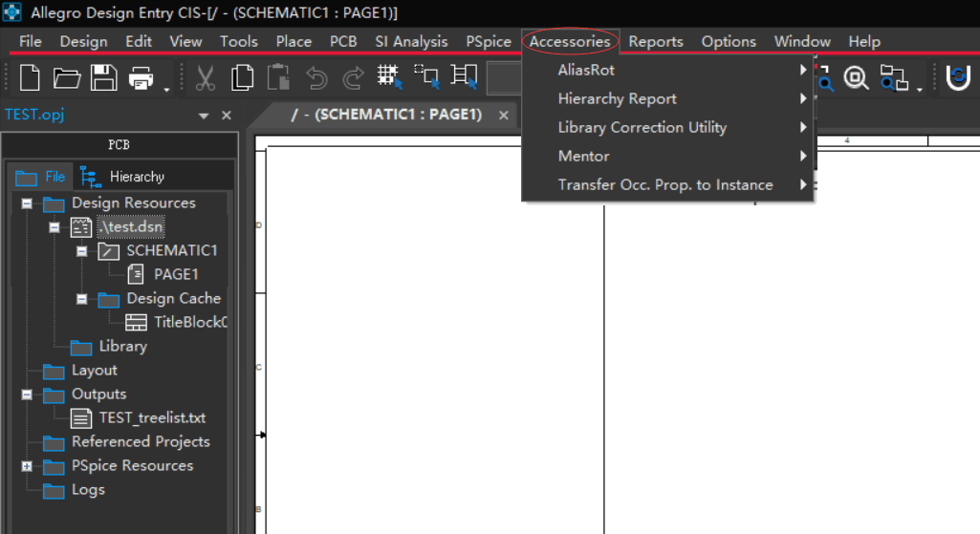The width and height of the screenshot is (980, 534).
Task: Click the New document toolbar icon
Action: [30, 78]
